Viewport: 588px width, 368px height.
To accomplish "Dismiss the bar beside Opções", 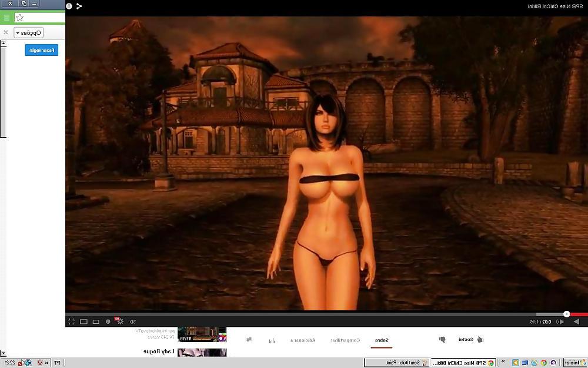I will pos(6,32).
